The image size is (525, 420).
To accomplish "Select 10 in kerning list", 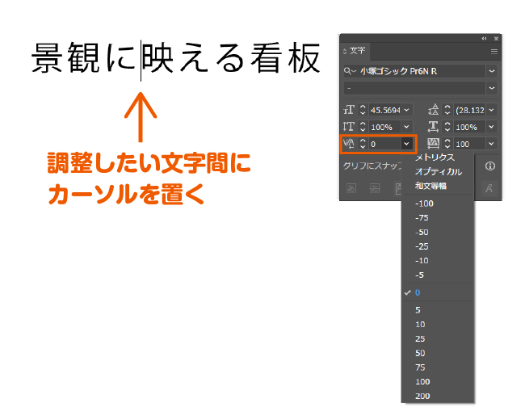I will point(438,325).
